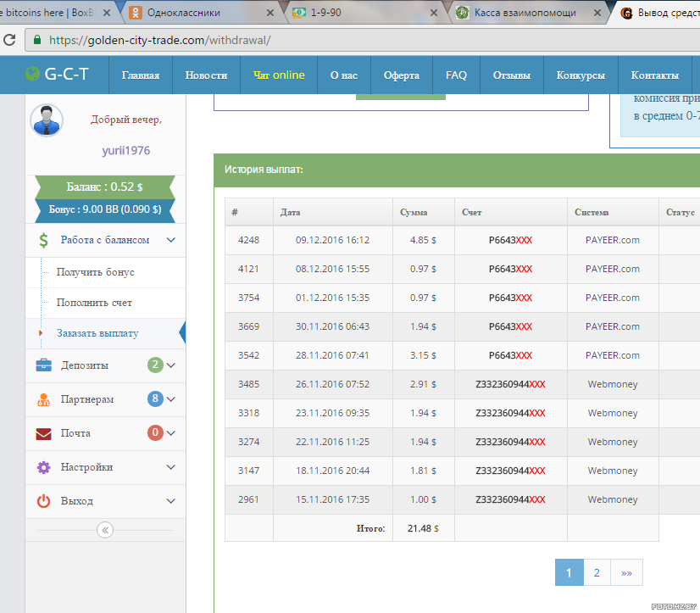Click the Бонус : 9.00 BB ribbon
This screenshot has height=613, width=700.
point(105,209)
